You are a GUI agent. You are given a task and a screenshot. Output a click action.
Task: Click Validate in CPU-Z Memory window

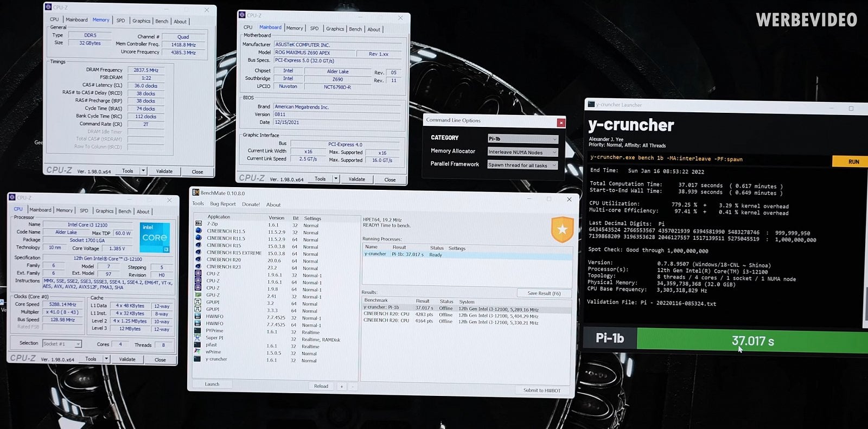point(164,171)
